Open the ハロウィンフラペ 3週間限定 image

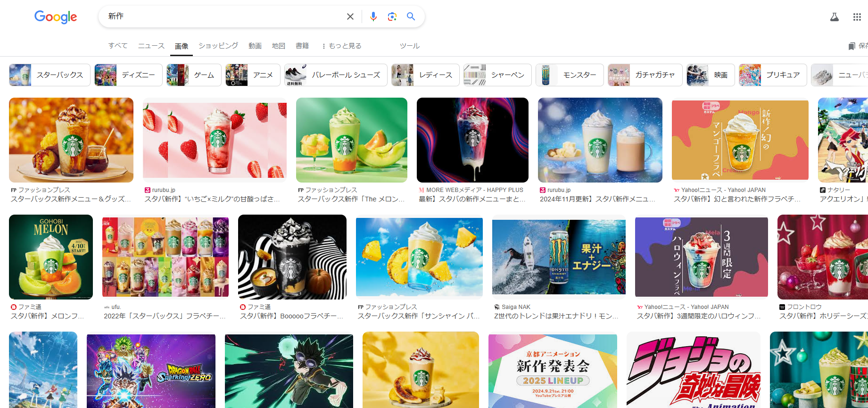702,257
